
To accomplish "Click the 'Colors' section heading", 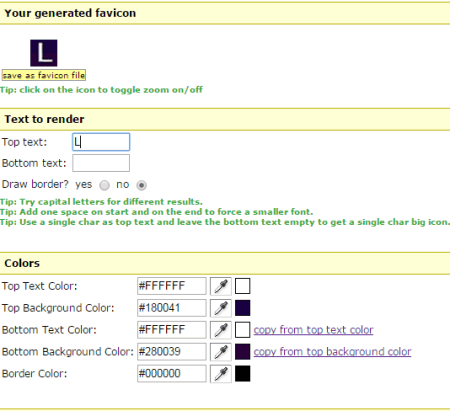I will pos(22,263).
